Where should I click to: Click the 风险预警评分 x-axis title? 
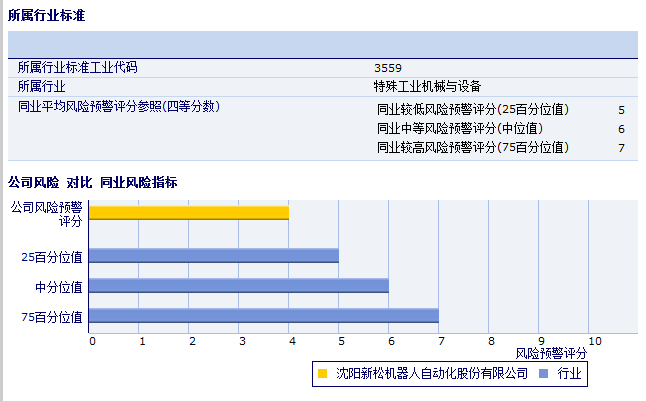coord(551,353)
